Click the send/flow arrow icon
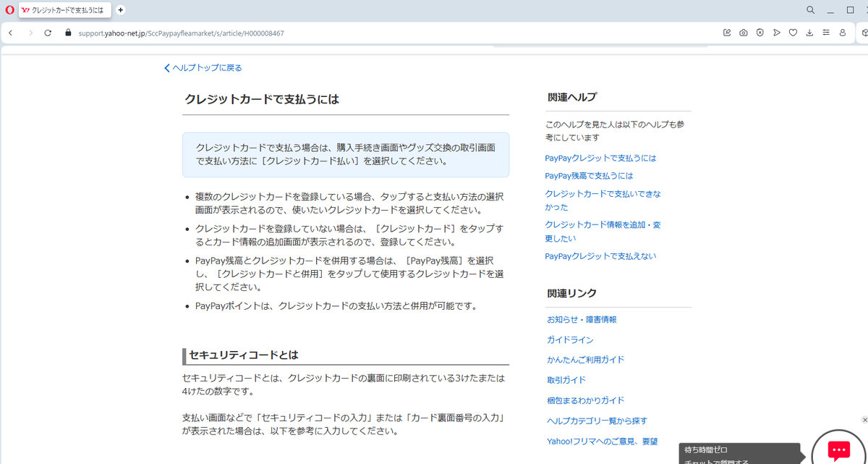 [776, 33]
